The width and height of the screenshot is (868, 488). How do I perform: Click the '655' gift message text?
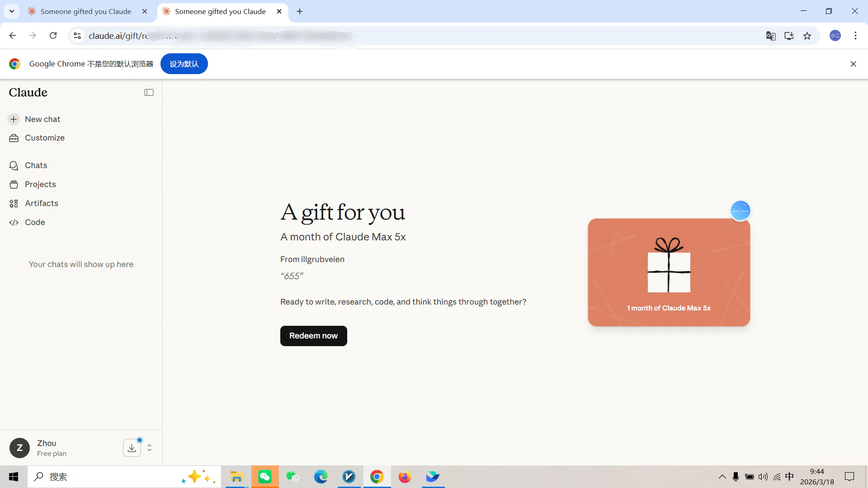pos(292,276)
